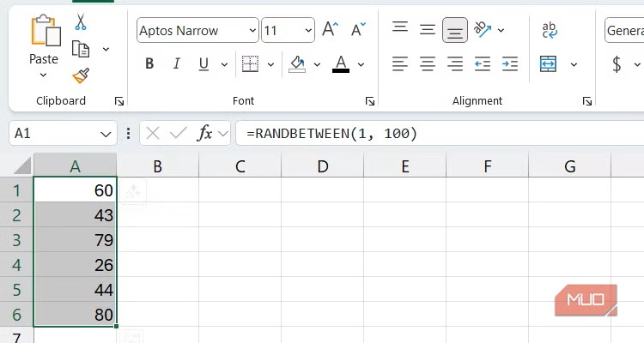Click the Accounting Number Format dollar icon
The height and width of the screenshot is (343, 644).
click(617, 64)
